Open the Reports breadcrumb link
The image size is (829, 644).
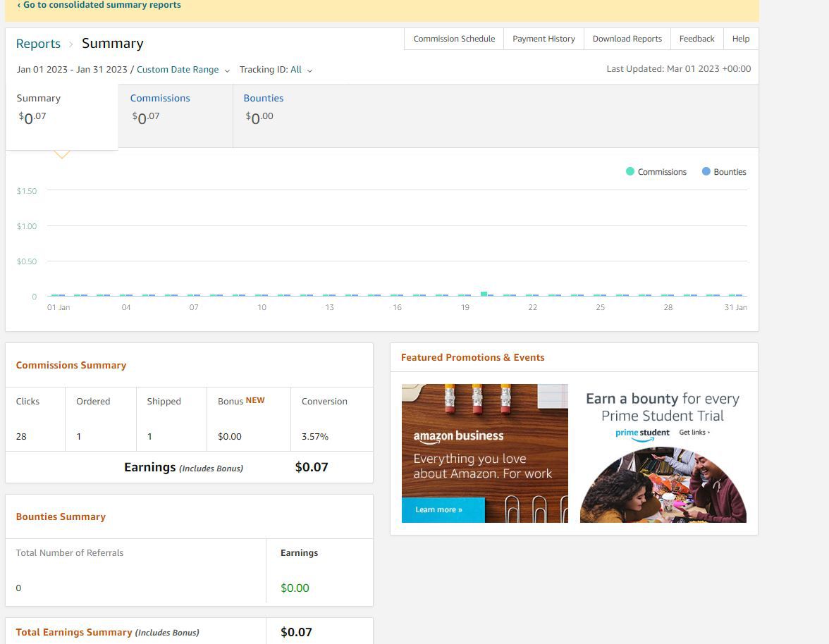(x=38, y=44)
